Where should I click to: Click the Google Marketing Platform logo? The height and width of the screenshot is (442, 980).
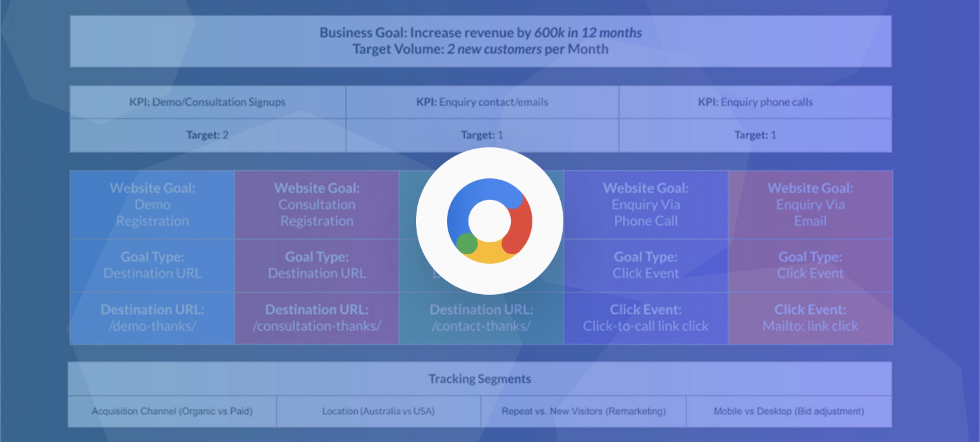490,221
